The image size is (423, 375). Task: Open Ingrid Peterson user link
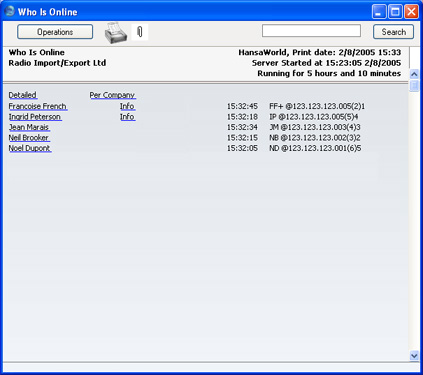tap(35, 117)
